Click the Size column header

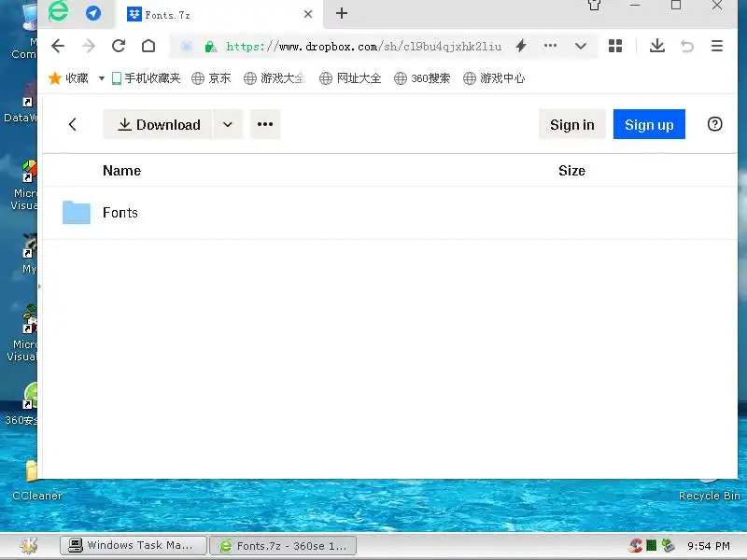[x=571, y=171]
